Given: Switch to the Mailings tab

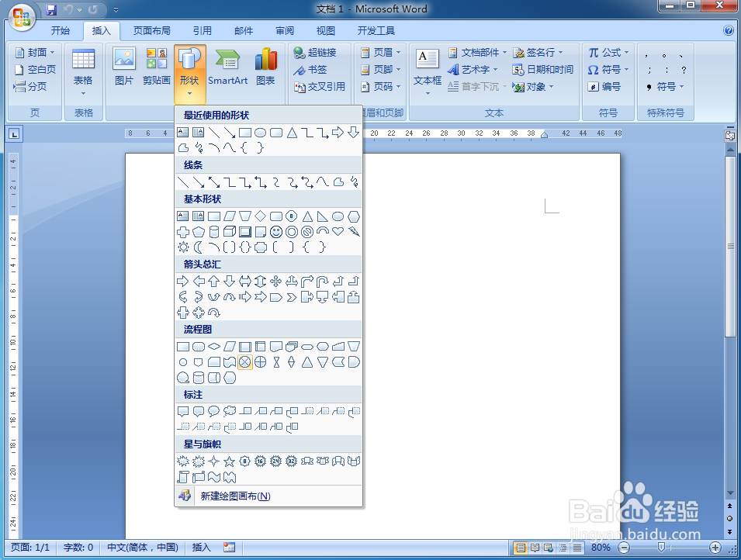Looking at the screenshot, I should coord(244,31).
